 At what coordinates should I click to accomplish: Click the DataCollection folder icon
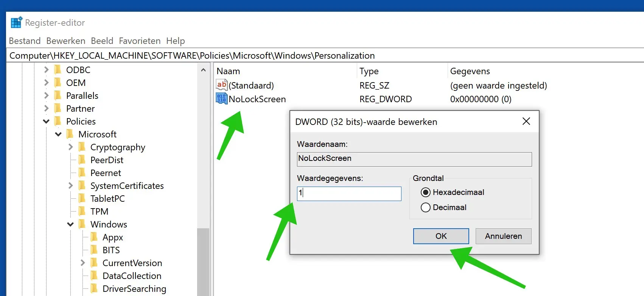(94, 276)
